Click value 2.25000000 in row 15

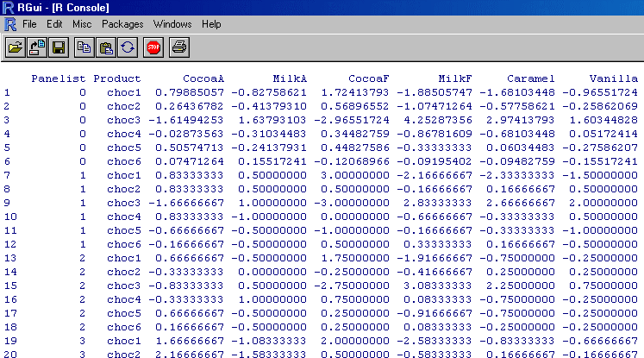[x=521, y=286]
